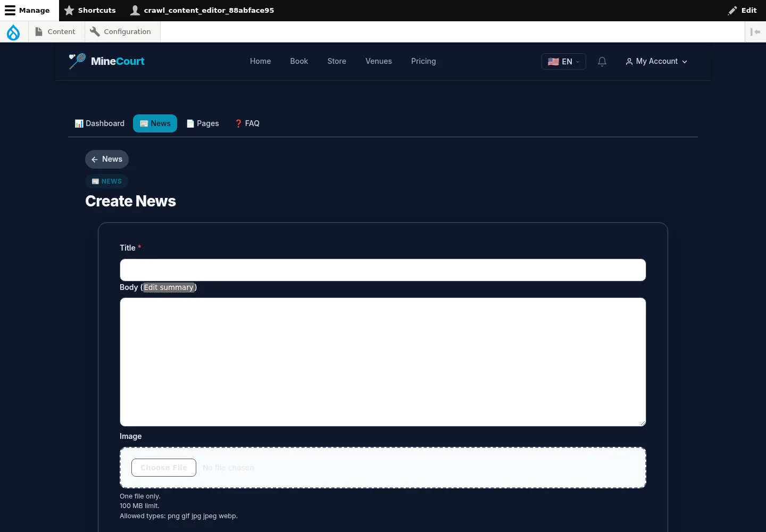Click the US flag icon
The height and width of the screenshot is (532, 766).
point(553,62)
